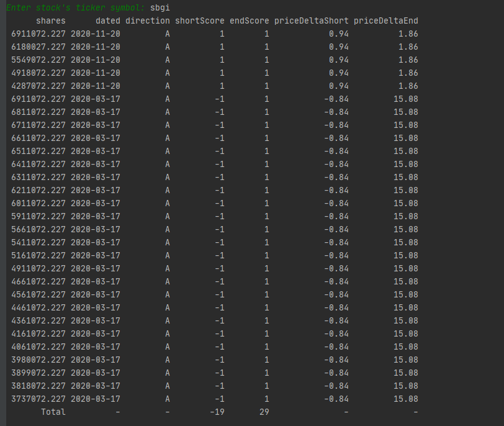Select shares value 5549072.227
The image size is (504, 426).
click(x=38, y=60)
